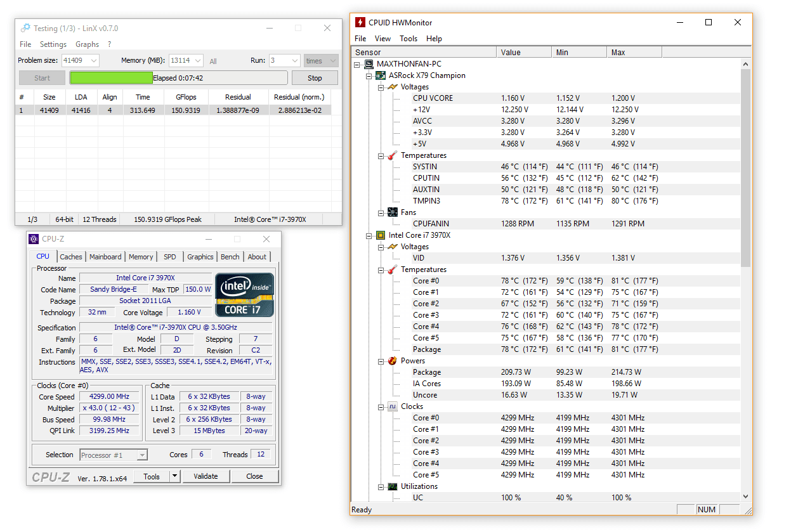Click the Clocks waveform icon

pyautogui.click(x=393, y=406)
